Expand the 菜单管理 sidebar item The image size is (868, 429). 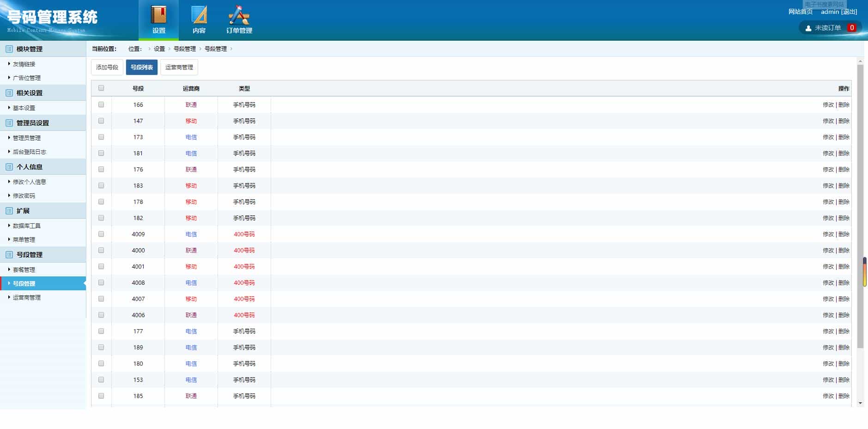(x=24, y=239)
